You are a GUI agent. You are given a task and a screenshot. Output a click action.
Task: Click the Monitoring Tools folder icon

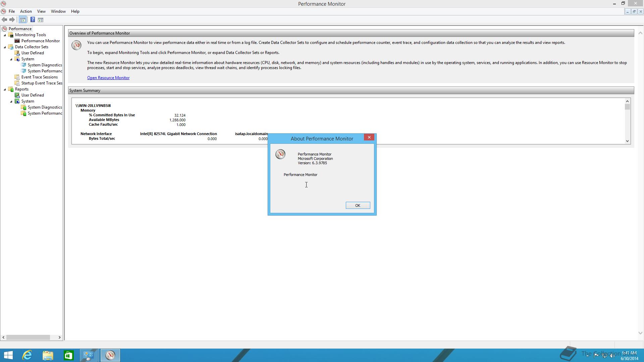(x=11, y=35)
